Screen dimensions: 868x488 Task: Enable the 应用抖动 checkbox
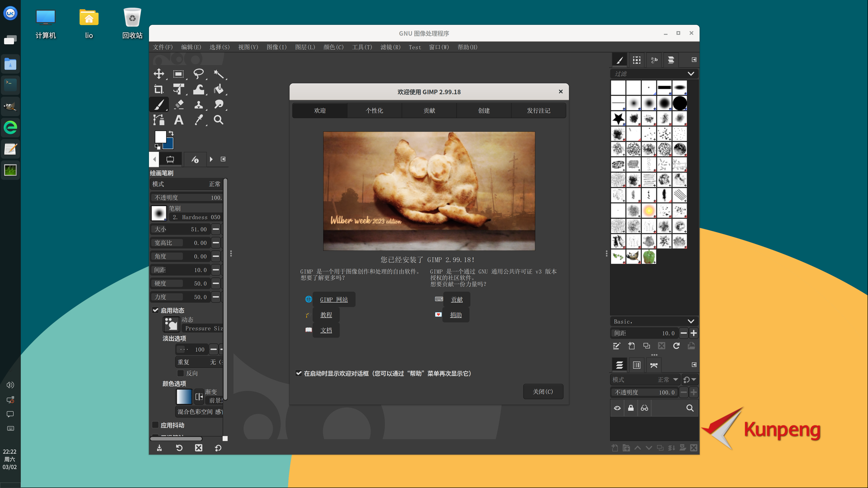coord(155,425)
